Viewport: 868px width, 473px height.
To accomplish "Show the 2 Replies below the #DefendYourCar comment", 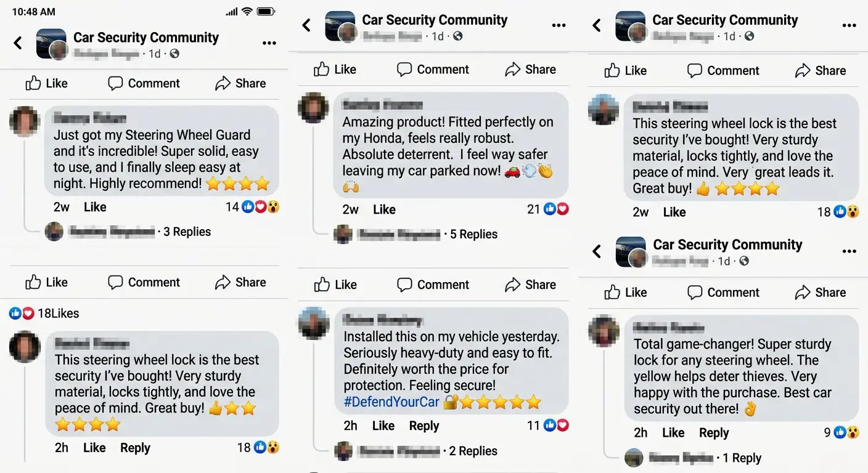I will pyautogui.click(x=473, y=450).
